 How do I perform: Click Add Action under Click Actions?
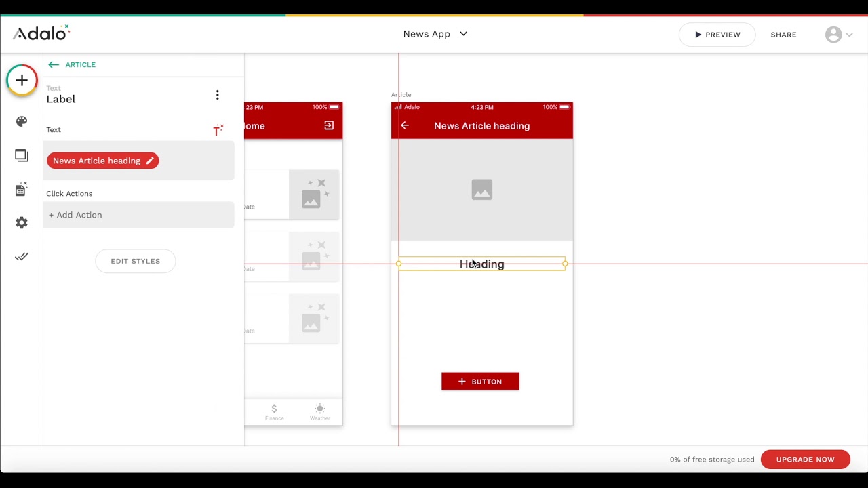click(x=139, y=215)
